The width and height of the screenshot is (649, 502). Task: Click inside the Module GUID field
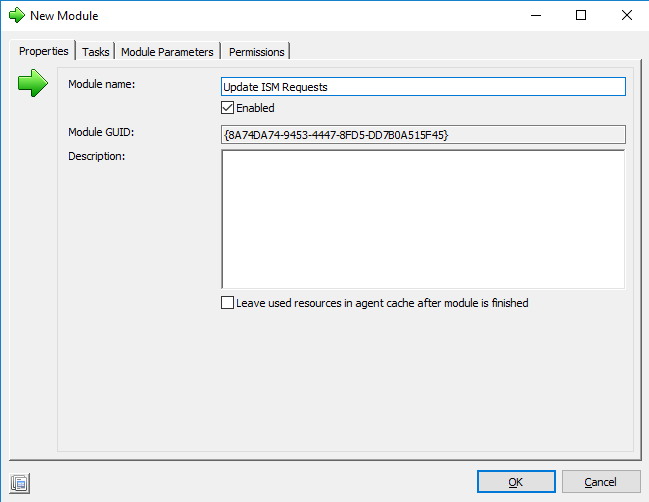(x=423, y=135)
